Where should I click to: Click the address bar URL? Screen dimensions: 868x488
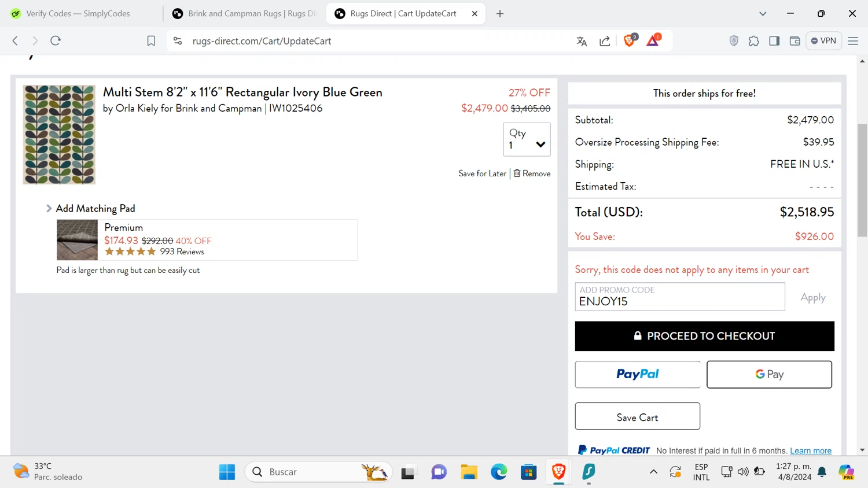(x=262, y=41)
